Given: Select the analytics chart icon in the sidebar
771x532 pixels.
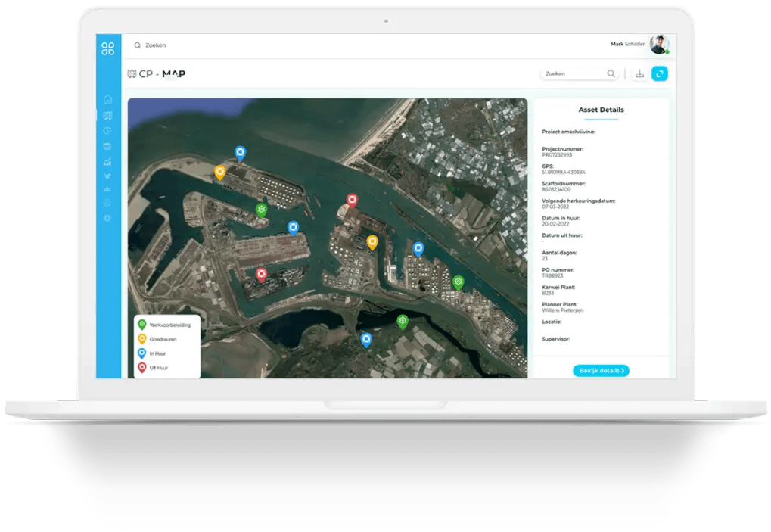Looking at the screenshot, I should pyautogui.click(x=107, y=161).
